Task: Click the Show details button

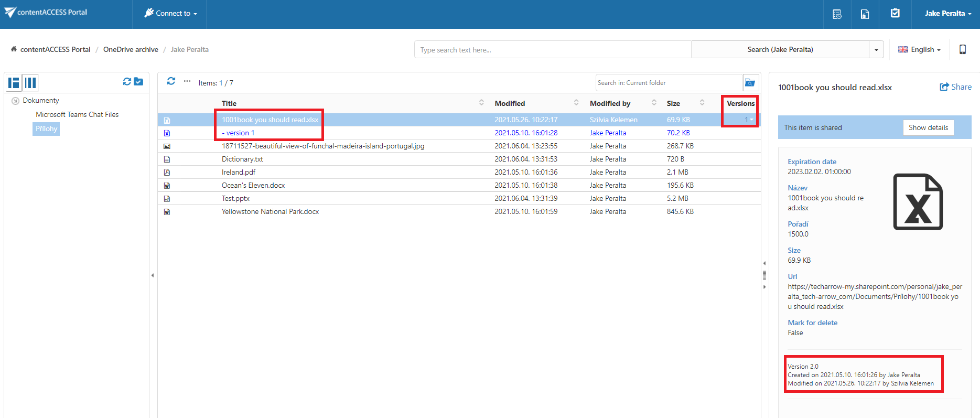Action: 928,127
